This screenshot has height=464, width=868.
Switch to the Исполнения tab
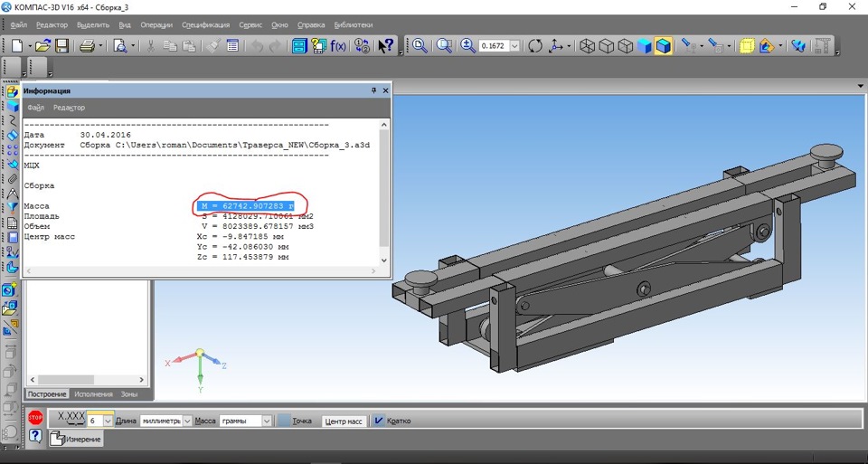tap(93, 394)
